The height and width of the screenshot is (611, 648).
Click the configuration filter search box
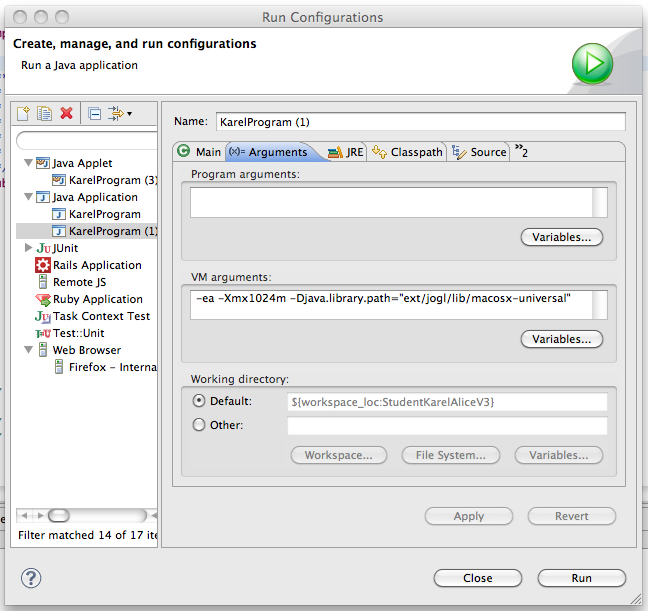(x=87, y=140)
